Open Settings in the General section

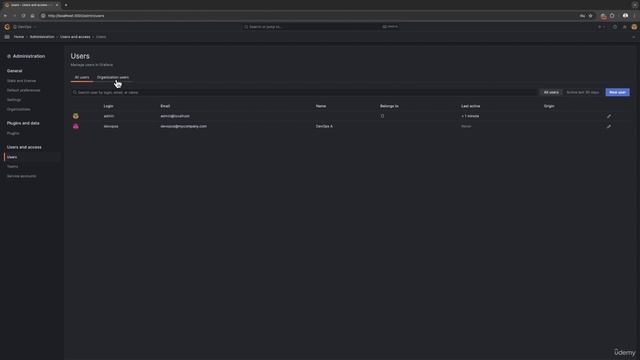tap(14, 100)
